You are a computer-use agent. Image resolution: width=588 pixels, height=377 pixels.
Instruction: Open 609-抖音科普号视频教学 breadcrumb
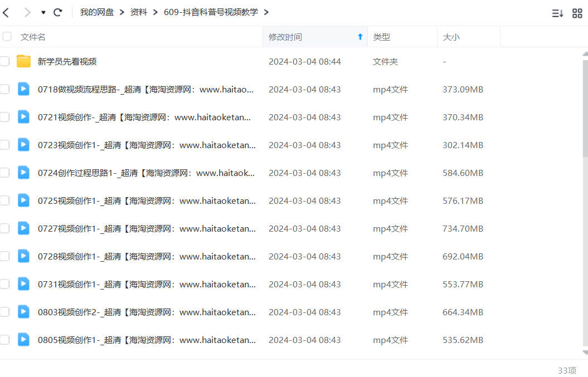click(x=211, y=12)
